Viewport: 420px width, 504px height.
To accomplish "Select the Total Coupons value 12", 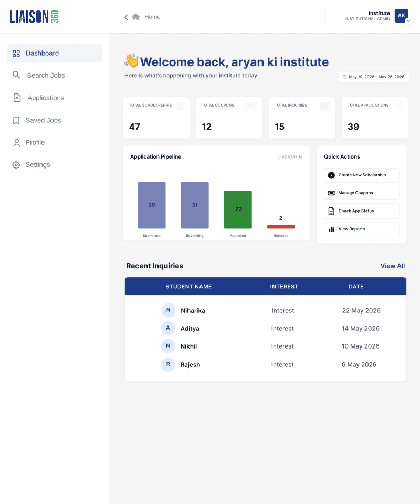I will 207,127.
